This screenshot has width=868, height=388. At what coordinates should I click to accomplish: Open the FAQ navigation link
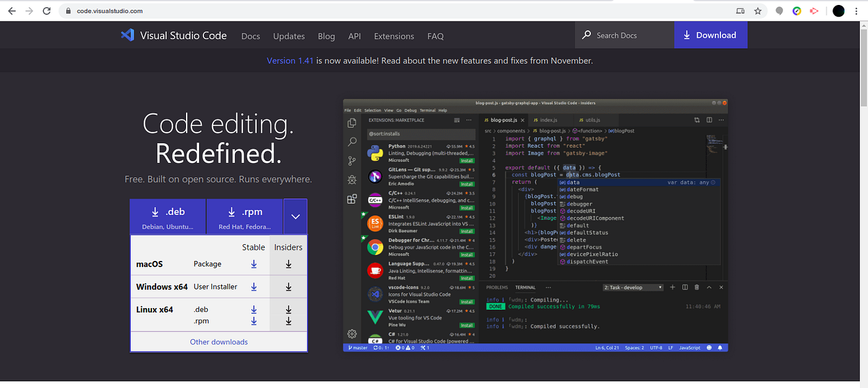435,36
